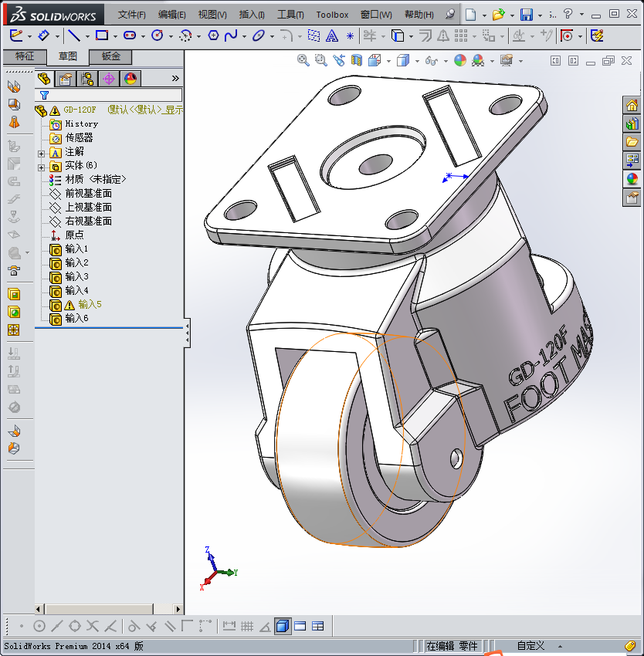Click the Sketch Text tool
Screen dimensions: 644x656
pyautogui.click(x=331, y=36)
